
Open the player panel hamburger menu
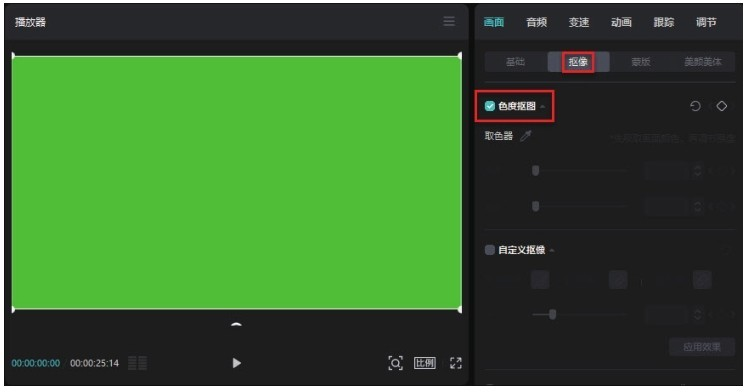tap(449, 21)
